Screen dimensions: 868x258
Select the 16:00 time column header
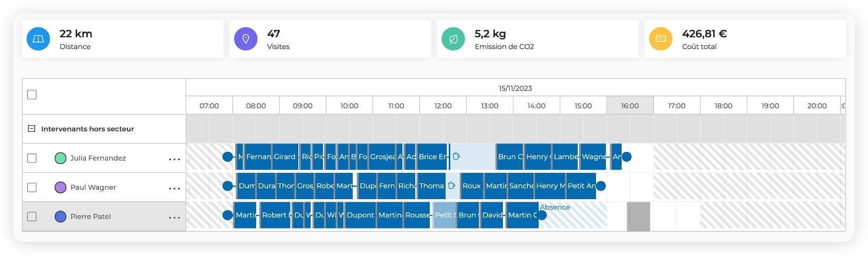coord(630,106)
